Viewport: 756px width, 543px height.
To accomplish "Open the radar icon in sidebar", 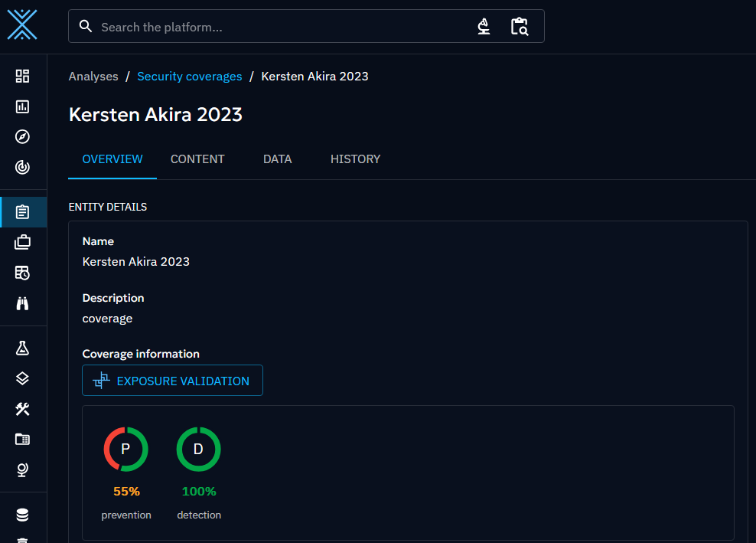I will (x=22, y=167).
